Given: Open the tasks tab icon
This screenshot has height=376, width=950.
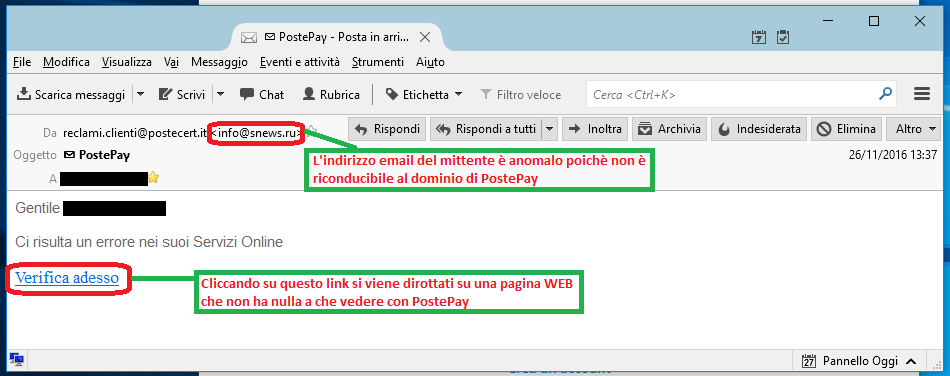Looking at the screenshot, I should pyautogui.click(x=783, y=37).
